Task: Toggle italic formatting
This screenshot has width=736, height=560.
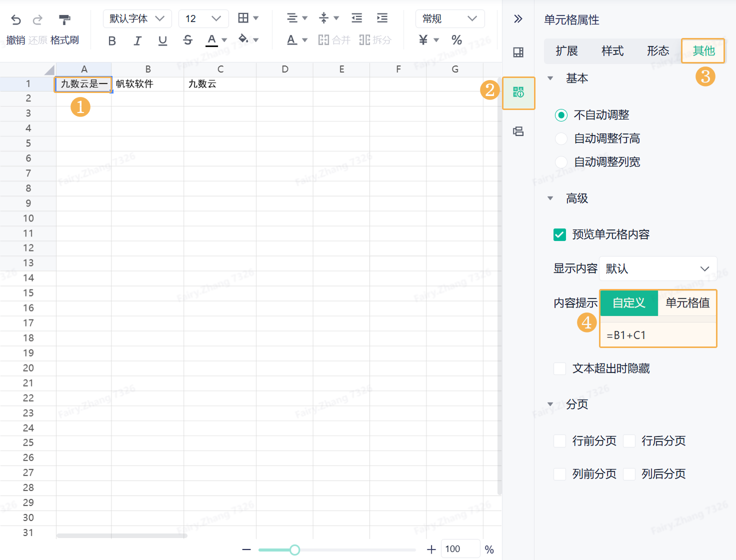Action: pyautogui.click(x=137, y=40)
